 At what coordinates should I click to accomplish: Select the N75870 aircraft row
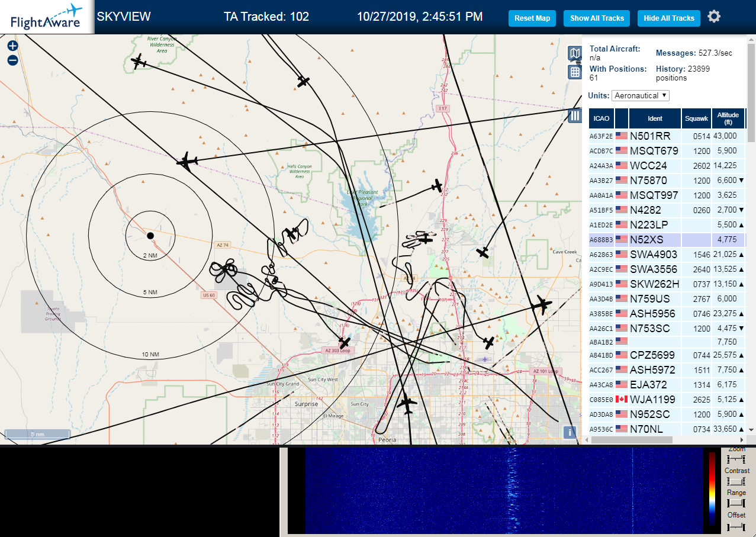(667, 180)
